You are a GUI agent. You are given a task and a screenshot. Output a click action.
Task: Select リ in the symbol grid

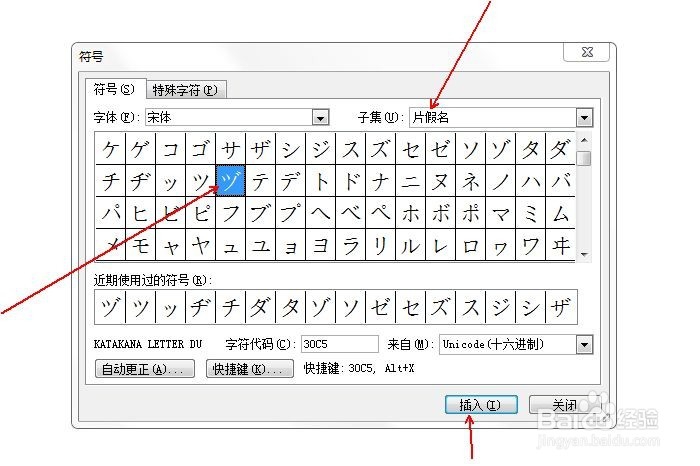click(x=380, y=245)
